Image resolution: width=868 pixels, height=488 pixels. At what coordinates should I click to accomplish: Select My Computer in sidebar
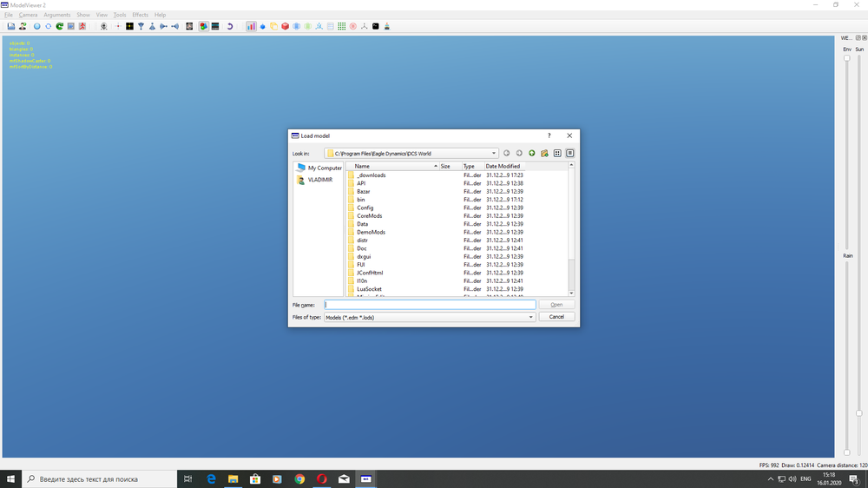[319, 168]
